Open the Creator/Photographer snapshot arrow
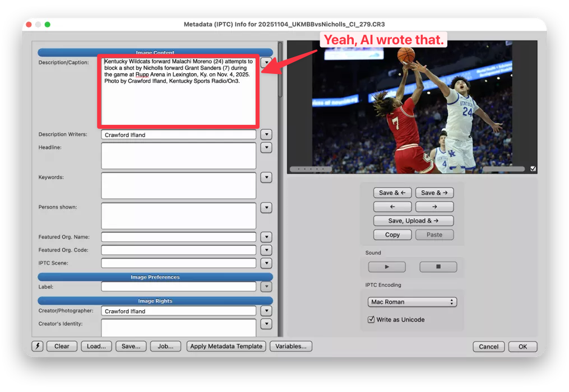Screen dimensions: 569x392 click(x=266, y=310)
